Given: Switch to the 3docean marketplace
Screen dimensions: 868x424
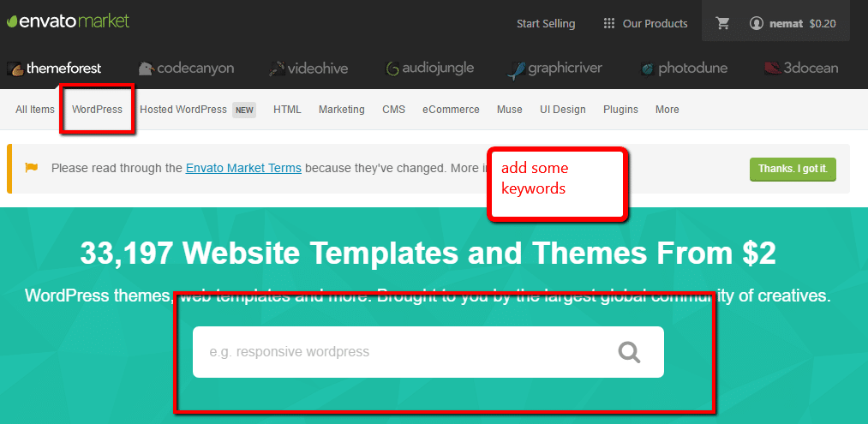Looking at the screenshot, I should (801, 69).
